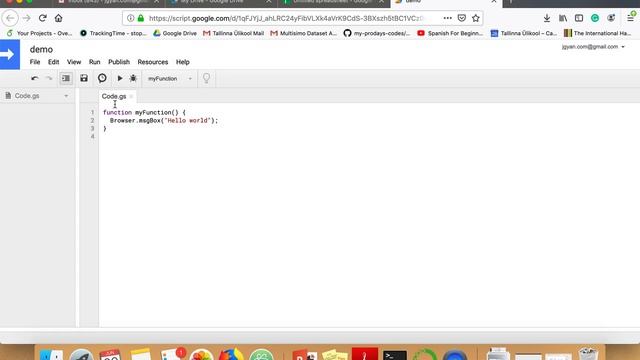Click the function myFunction() line
Screen dimensions: 640x360
(144, 112)
